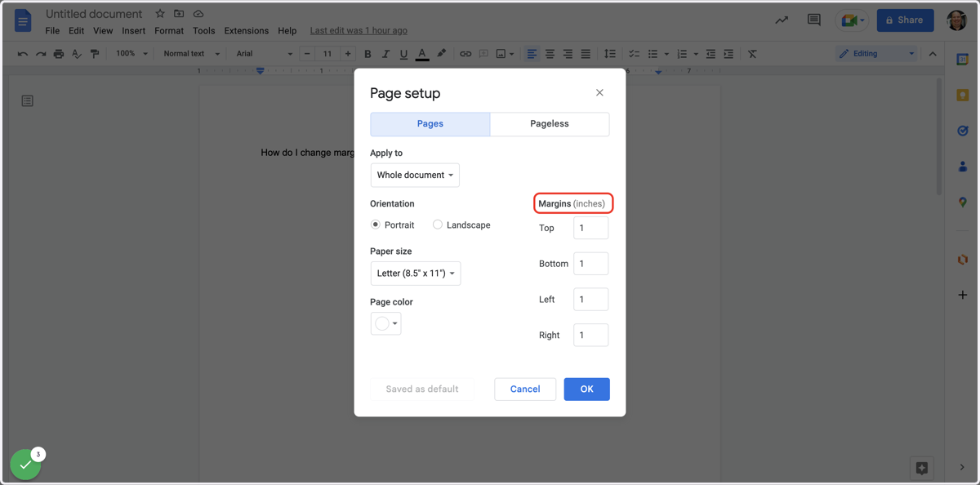Screen dimensions: 980x485
Task: Toggle italic formatting
Action: pyautogui.click(x=385, y=54)
